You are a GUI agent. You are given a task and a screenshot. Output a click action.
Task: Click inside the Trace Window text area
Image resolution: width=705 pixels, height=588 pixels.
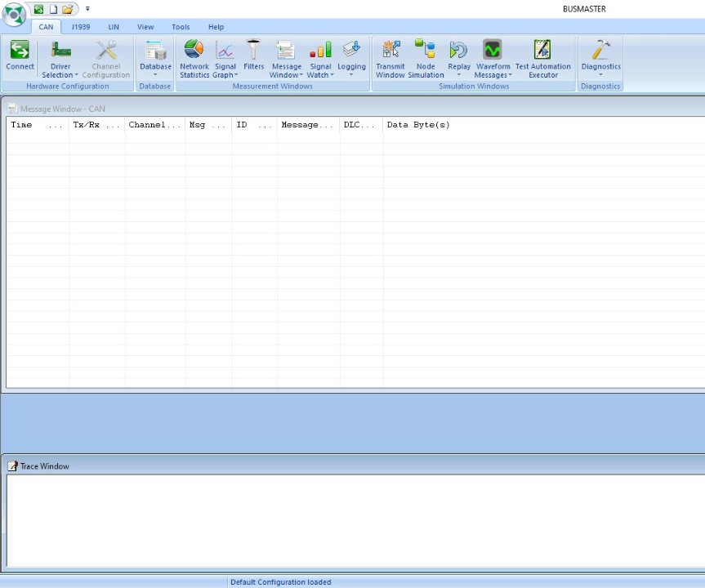[x=355, y=520]
